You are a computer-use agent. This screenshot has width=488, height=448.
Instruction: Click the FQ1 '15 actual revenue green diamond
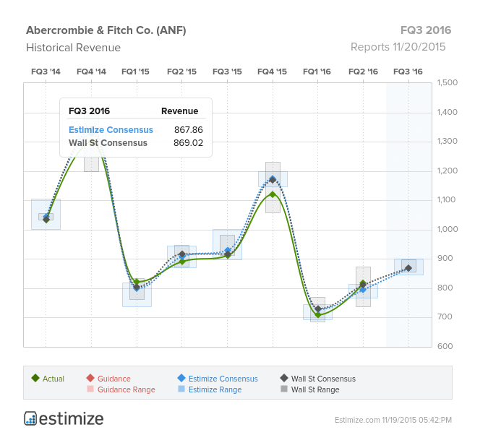[x=137, y=283]
